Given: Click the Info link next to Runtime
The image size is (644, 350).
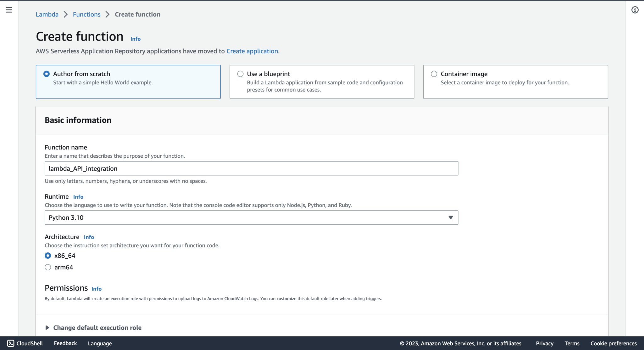Looking at the screenshot, I should click(x=78, y=197).
